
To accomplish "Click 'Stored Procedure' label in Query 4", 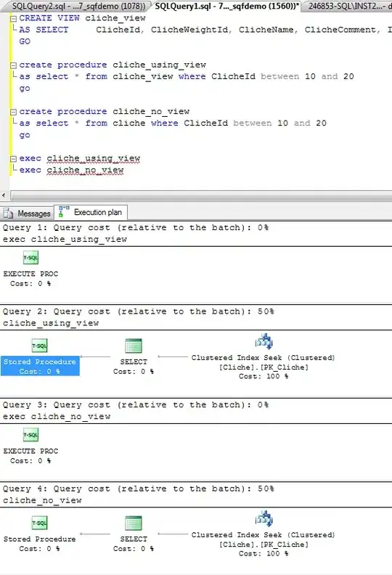I will [40, 539].
